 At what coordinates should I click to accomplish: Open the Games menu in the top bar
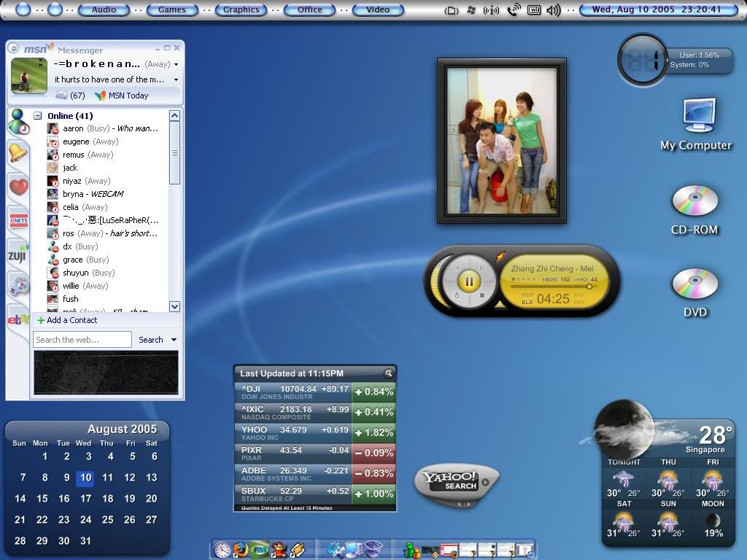tap(172, 9)
